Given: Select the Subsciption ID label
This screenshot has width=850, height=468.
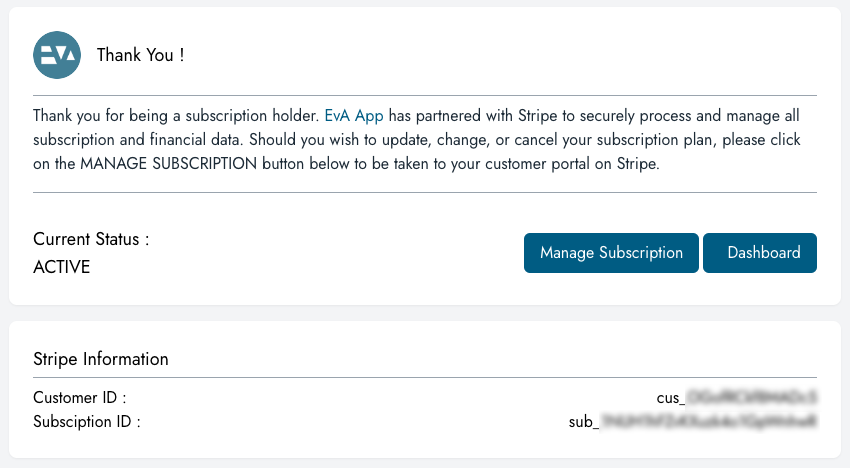Looking at the screenshot, I should [87, 421].
